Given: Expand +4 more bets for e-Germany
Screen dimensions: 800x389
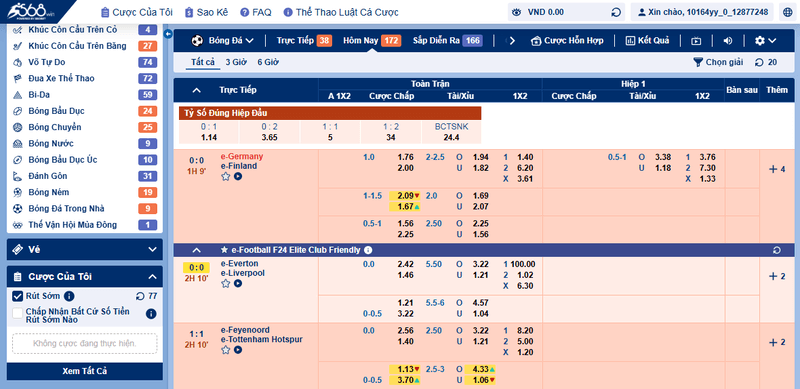Looking at the screenshot, I should tap(777, 169).
